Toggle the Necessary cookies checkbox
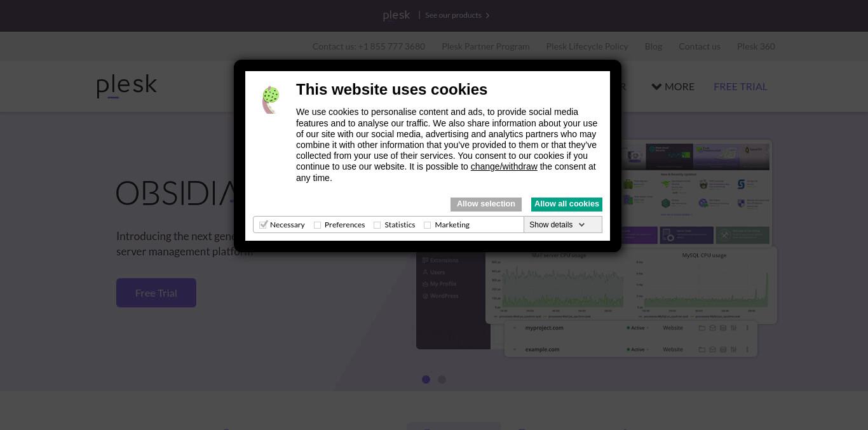 coord(263,224)
